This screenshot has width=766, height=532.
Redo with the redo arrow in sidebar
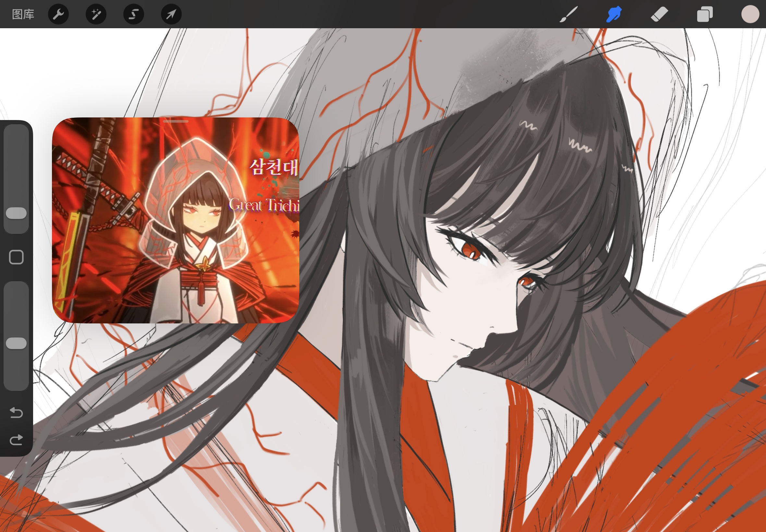pyautogui.click(x=16, y=440)
